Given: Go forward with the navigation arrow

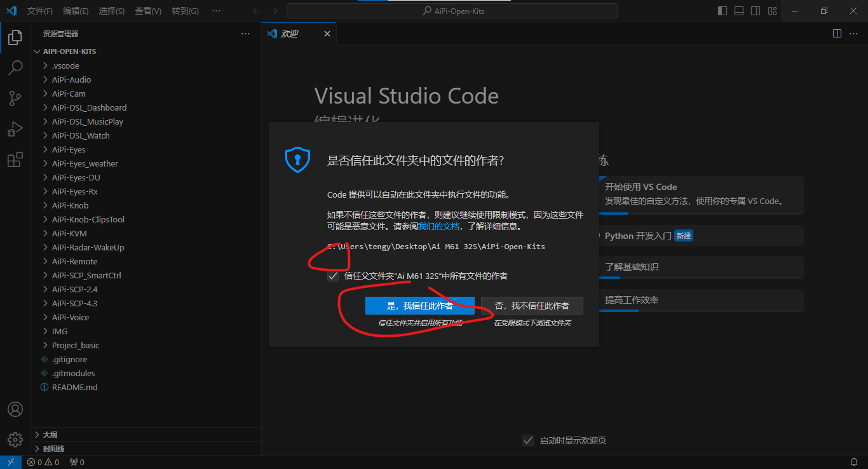Looking at the screenshot, I should coord(273,11).
